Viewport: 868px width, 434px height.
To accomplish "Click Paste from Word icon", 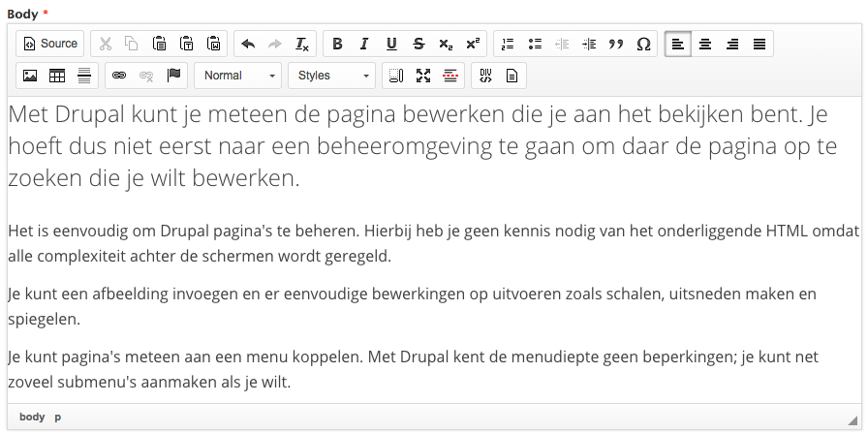I will point(214,44).
